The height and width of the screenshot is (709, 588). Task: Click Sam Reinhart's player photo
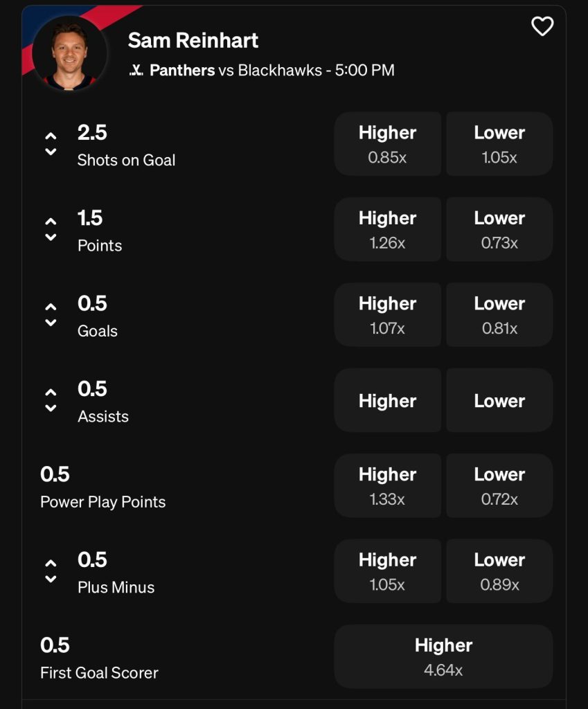point(69,53)
